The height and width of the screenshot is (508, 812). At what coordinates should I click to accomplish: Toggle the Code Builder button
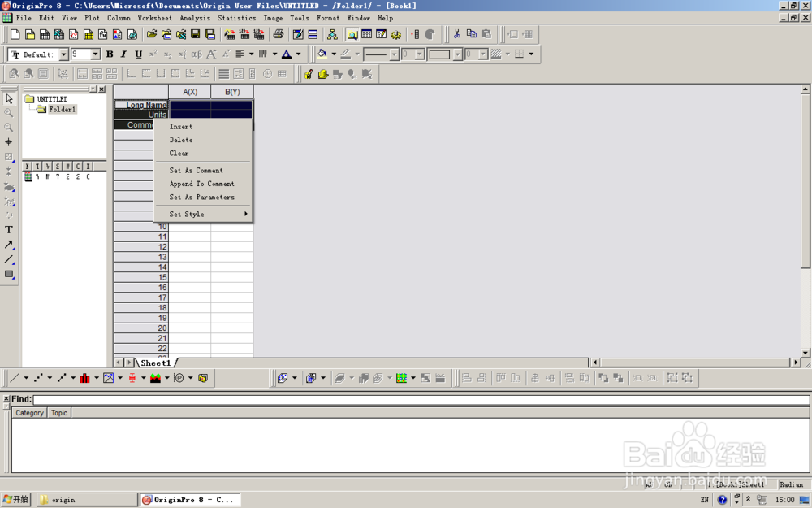pyautogui.click(x=395, y=34)
